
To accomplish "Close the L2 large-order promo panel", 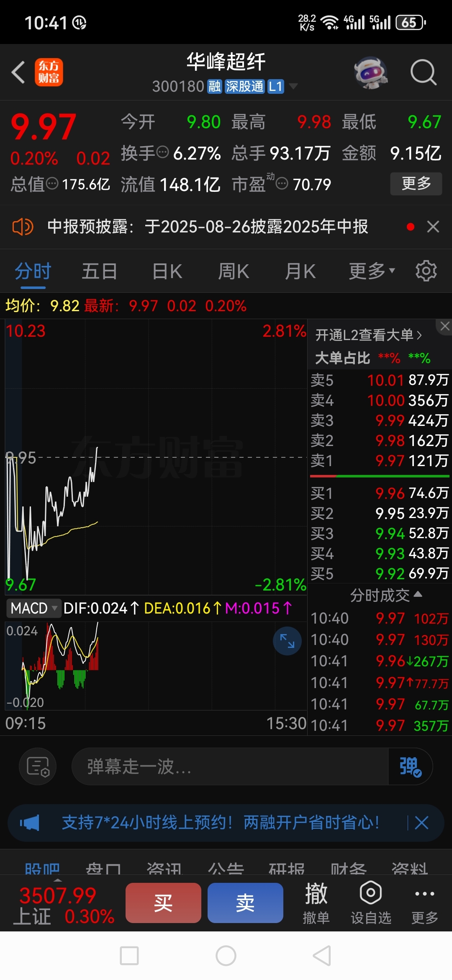I will coord(444,326).
